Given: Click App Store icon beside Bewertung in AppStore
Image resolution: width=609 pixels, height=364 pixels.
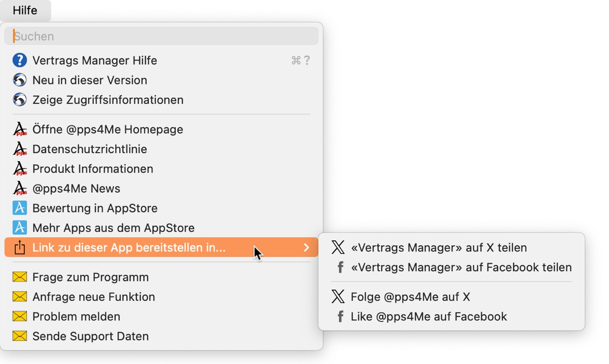Looking at the screenshot, I should coord(19,208).
